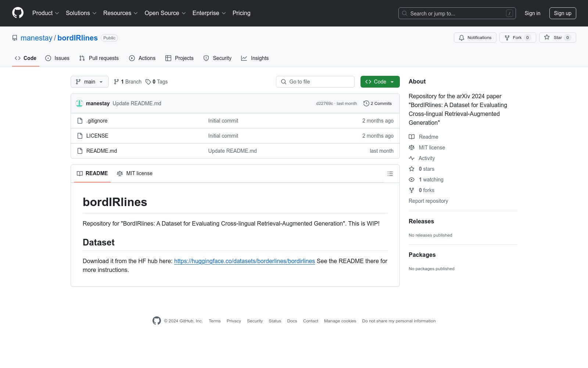Click the footer Docs link
This screenshot has height=368, width=588.
292,321
